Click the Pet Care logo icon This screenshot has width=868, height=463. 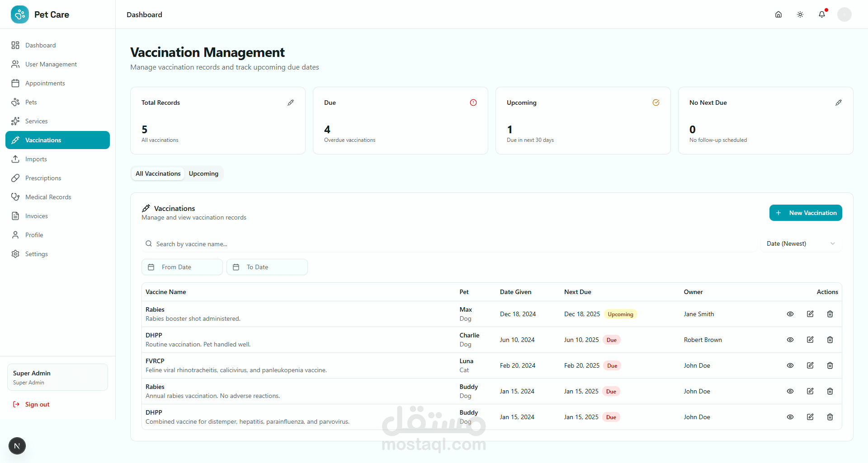pyautogui.click(x=20, y=14)
